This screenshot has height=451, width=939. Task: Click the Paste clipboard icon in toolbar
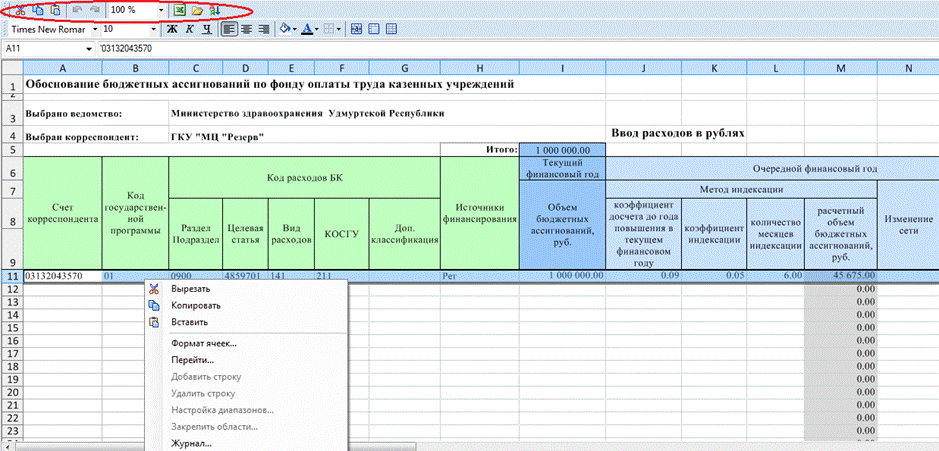55,9
